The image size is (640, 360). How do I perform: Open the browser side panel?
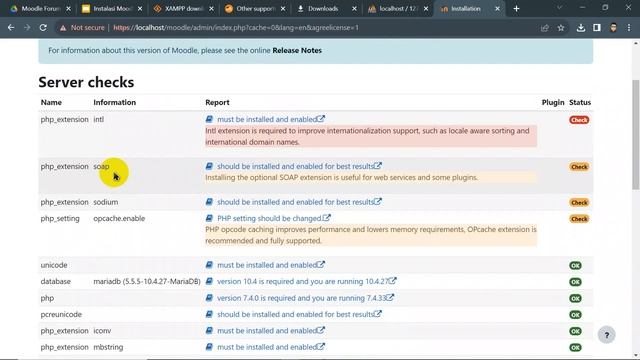point(597,28)
